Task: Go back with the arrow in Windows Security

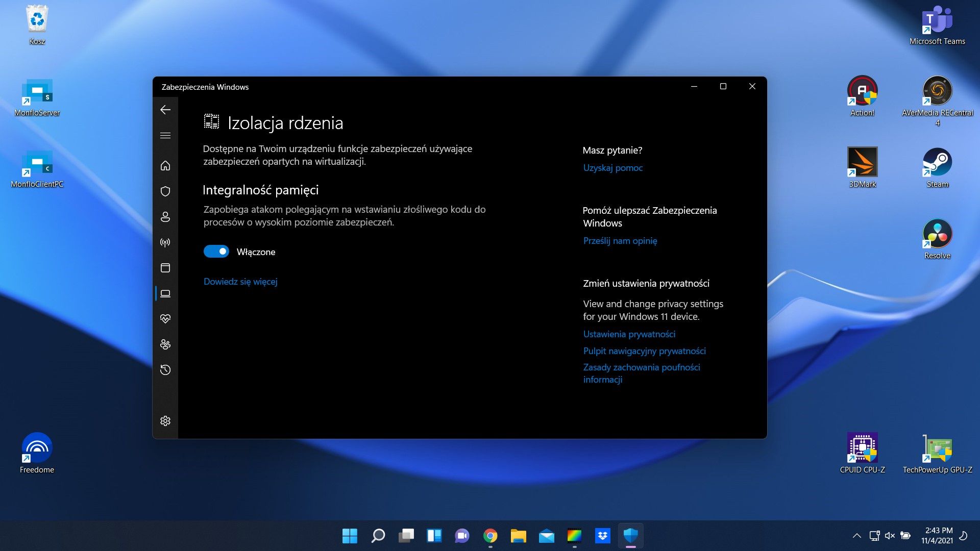Action: click(x=165, y=110)
